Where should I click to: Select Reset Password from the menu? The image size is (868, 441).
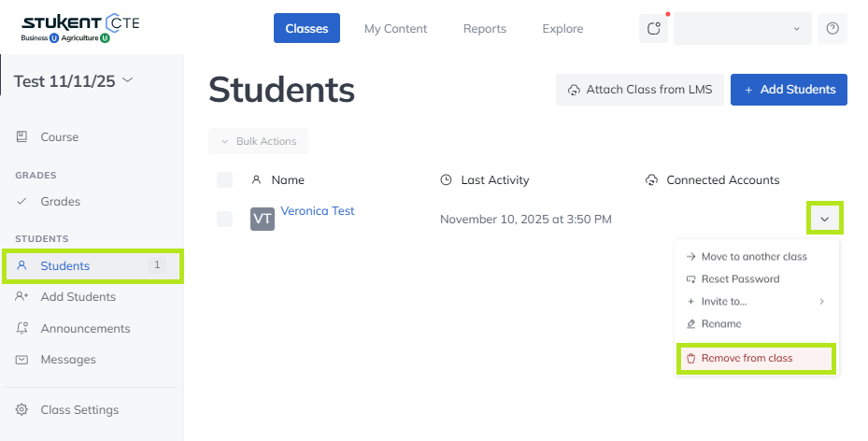tap(740, 278)
